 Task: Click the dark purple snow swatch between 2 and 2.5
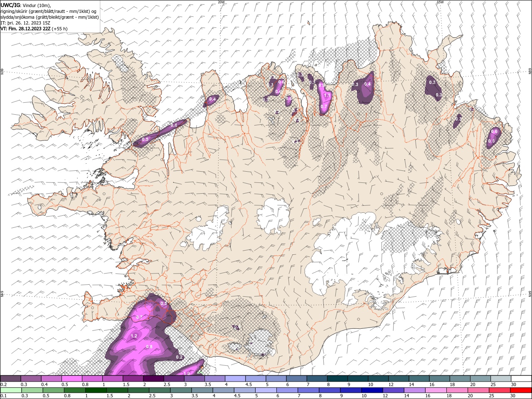pos(153,378)
